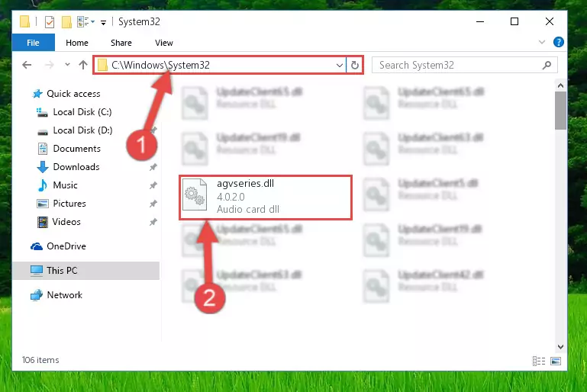Click the pin icon next to Videos

click(x=153, y=222)
